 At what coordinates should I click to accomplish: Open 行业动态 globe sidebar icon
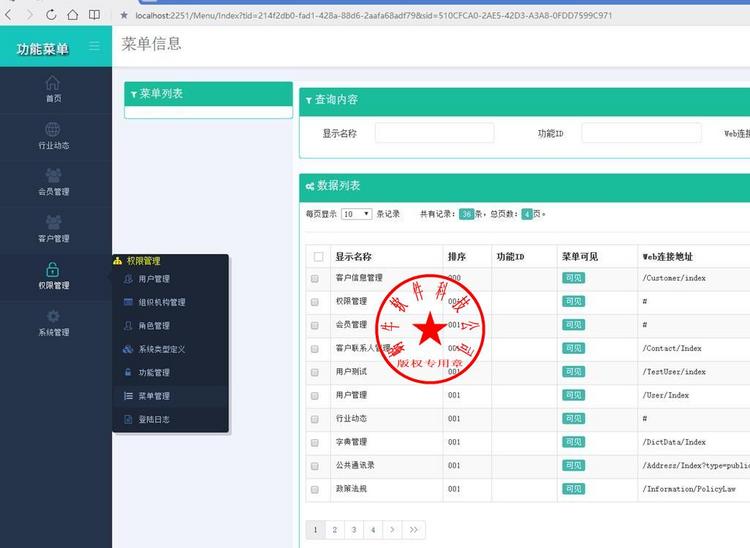(53, 129)
